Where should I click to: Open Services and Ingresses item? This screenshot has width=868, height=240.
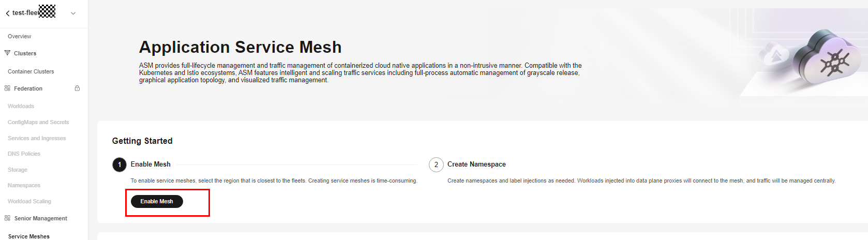tap(37, 138)
